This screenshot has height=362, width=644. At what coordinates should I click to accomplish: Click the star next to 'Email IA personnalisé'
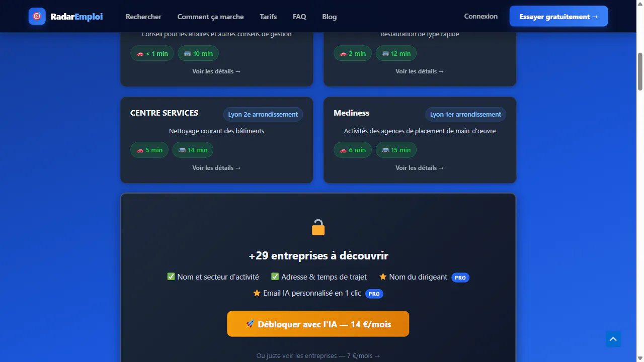coord(257,293)
